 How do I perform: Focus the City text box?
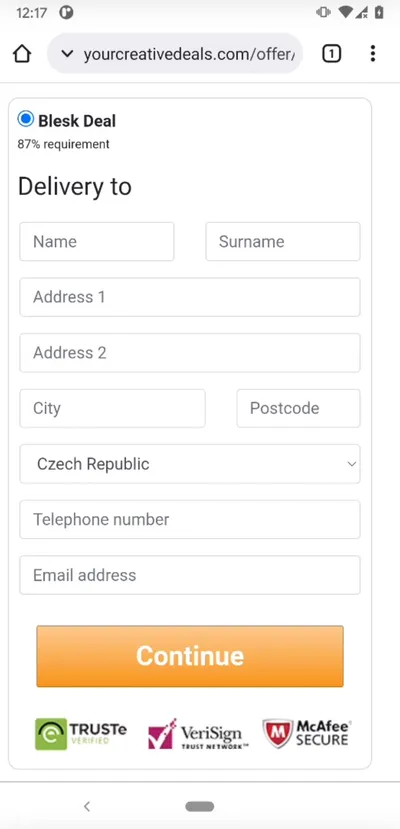tap(113, 408)
